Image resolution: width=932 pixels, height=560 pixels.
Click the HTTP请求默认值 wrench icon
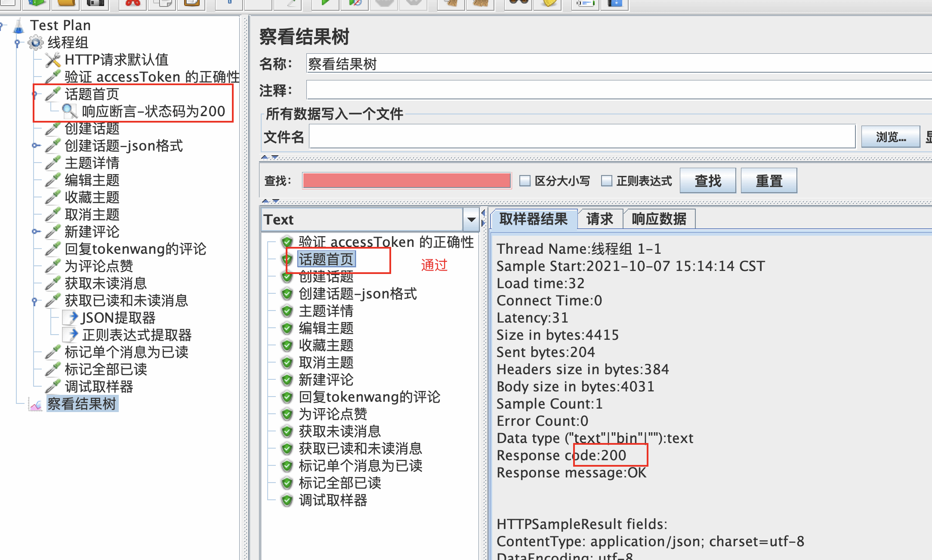click(53, 60)
